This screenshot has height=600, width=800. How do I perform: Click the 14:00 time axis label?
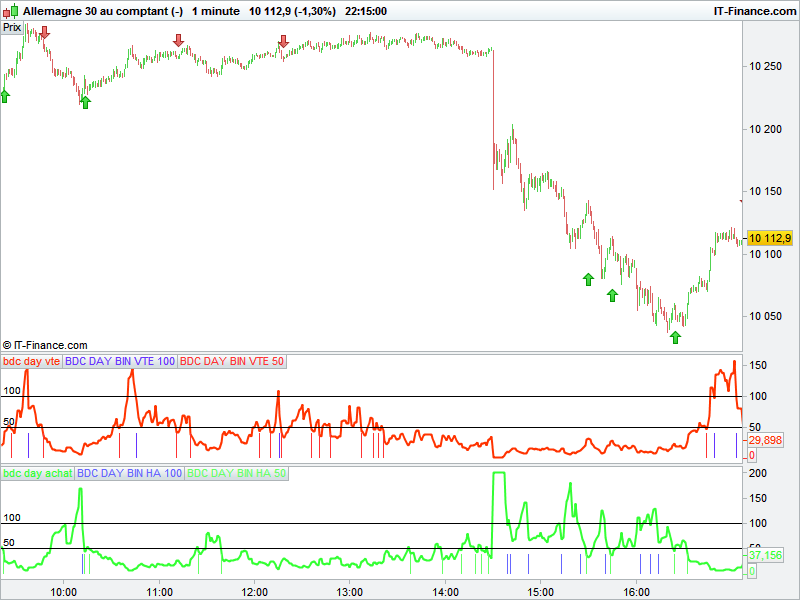click(x=445, y=592)
